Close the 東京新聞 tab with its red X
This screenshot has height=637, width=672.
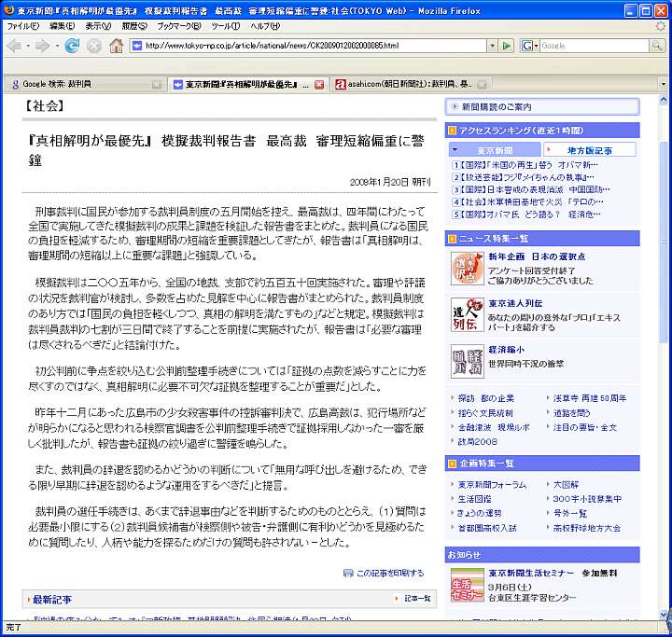pyautogui.click(x=318, y=84)
